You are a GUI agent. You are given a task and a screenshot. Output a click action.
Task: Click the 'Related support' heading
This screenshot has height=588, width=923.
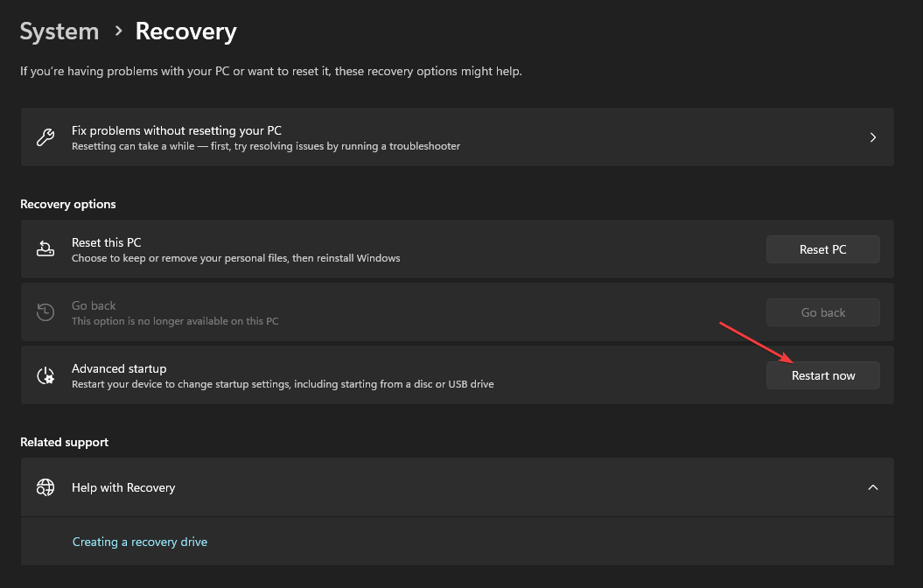tap(64, 442)
